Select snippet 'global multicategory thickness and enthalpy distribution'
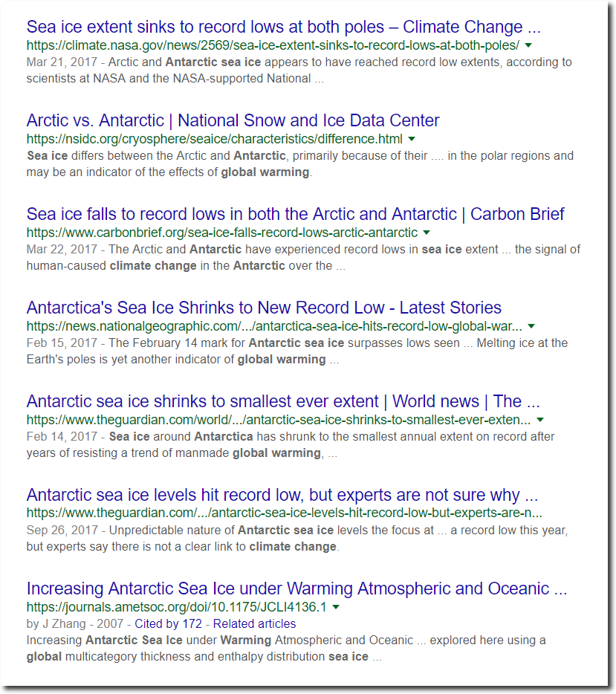The width and height of the screenshot is (616, 694). 175,656
